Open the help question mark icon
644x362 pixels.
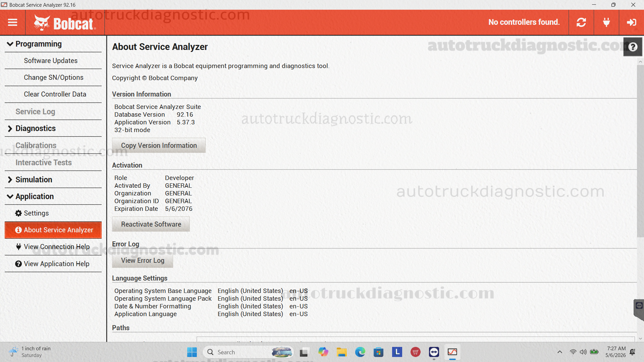point(633,47)
